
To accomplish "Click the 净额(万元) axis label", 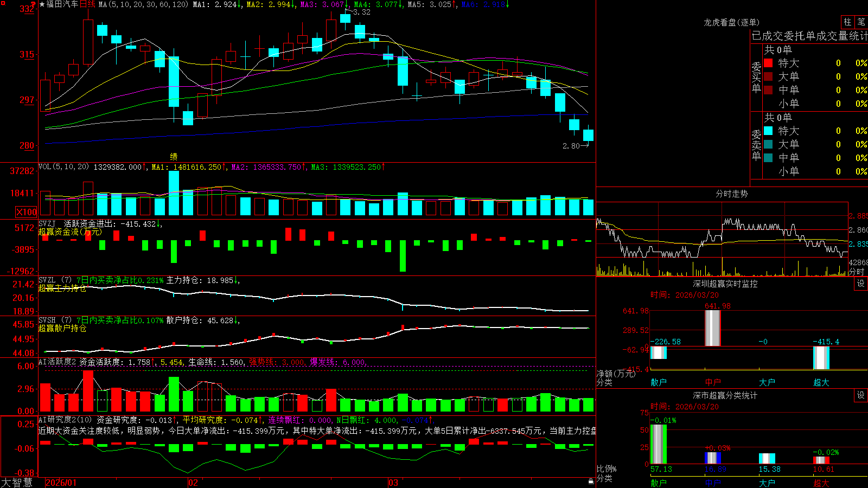I will point(616,374).
